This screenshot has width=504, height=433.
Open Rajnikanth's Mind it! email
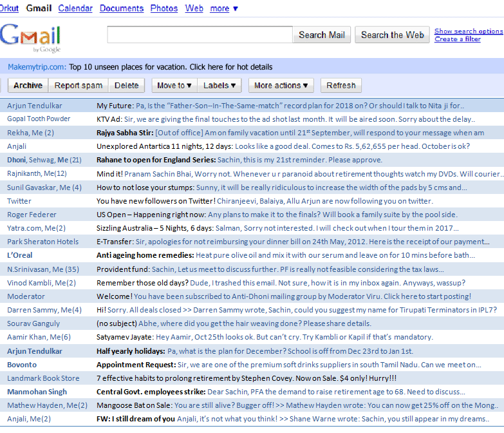(x=252, y=174)
